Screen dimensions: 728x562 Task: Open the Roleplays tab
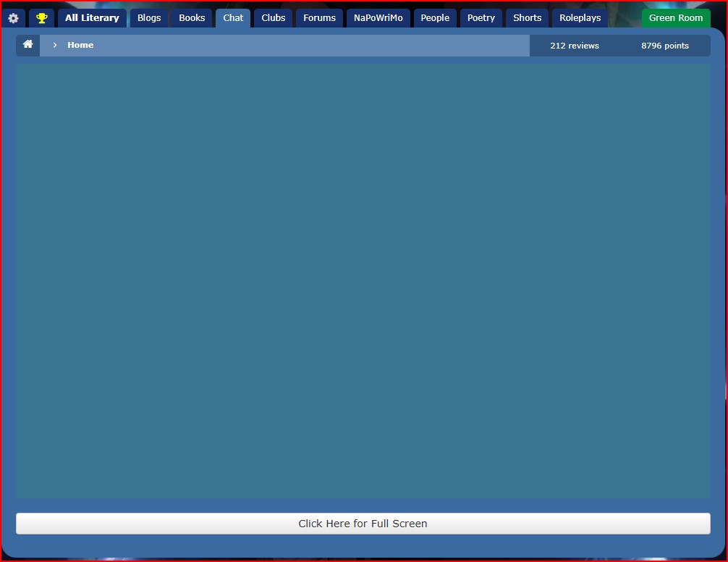click(580, 18)
